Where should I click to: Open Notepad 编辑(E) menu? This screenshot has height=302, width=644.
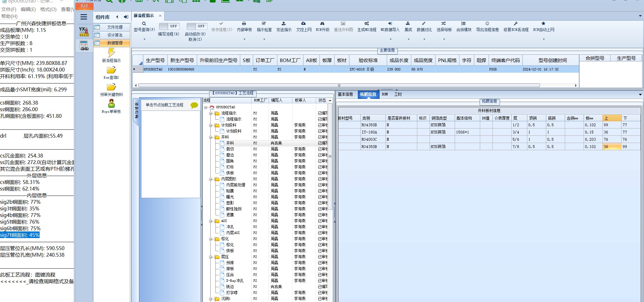coord(28,9)
